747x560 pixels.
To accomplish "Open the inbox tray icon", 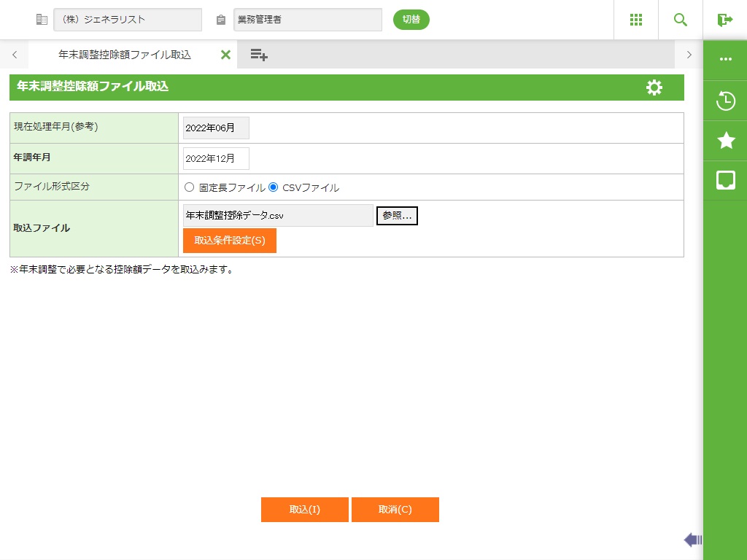I will (726, 179).
